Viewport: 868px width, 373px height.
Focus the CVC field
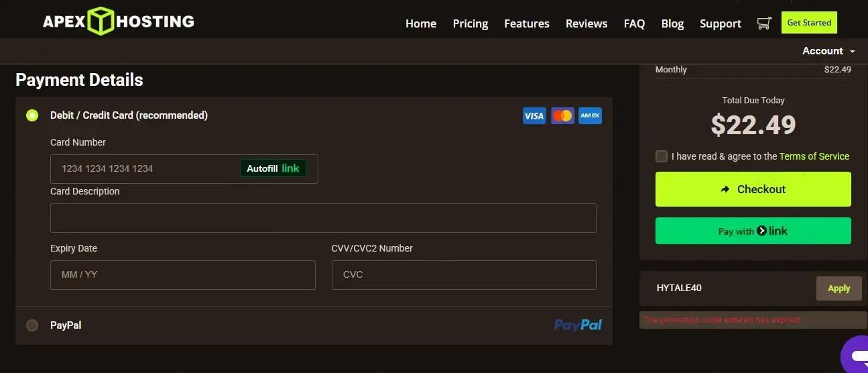(x=464, y=275)
